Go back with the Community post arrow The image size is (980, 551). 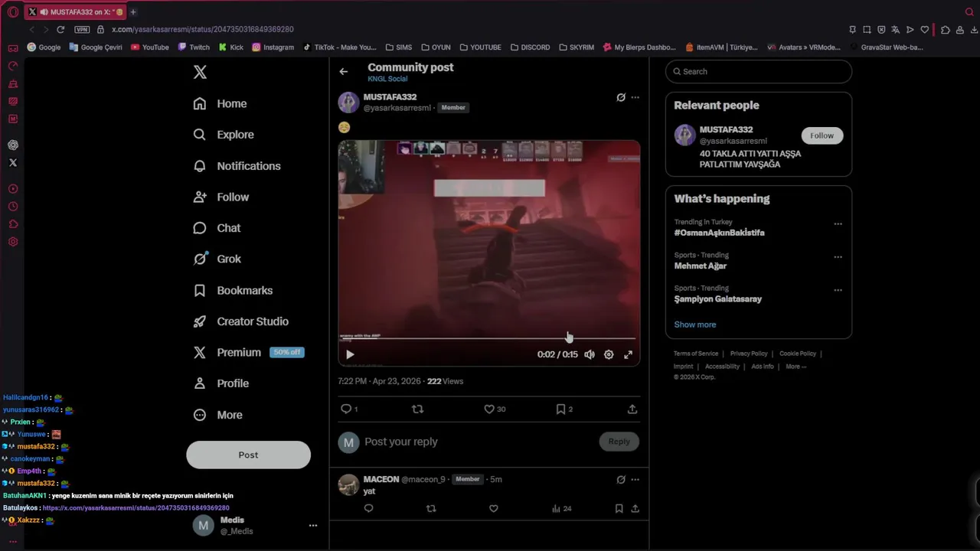coord(344,71)
